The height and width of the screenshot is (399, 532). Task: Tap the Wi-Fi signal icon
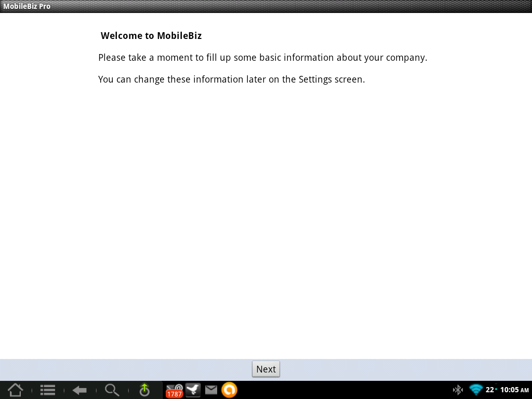[476, 390]
